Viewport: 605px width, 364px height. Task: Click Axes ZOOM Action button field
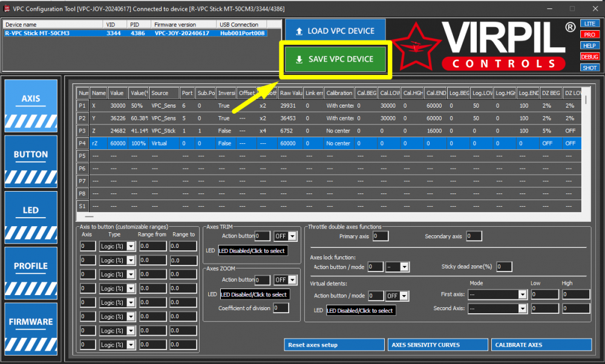tap(263, 280)
